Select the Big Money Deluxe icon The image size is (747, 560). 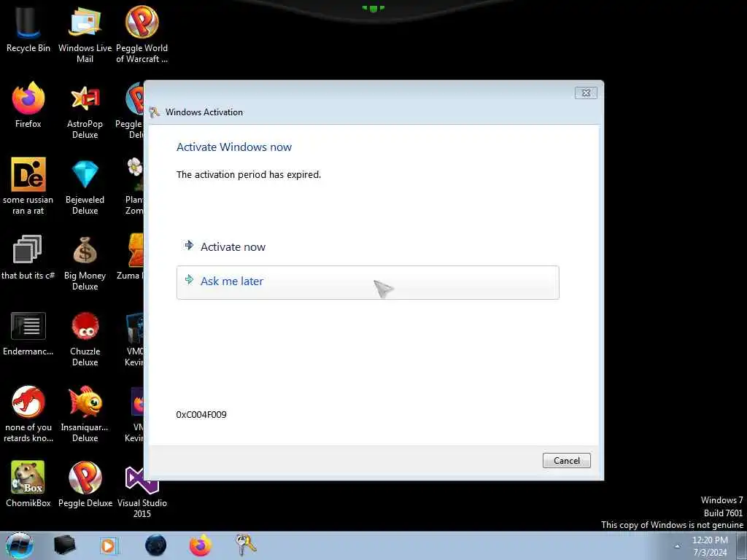tap(85, 262)
